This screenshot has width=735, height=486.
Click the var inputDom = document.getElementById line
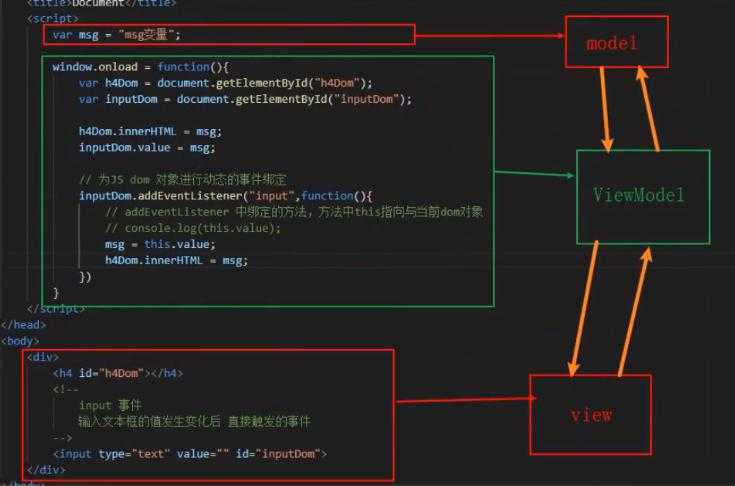(x=245, y=99)
